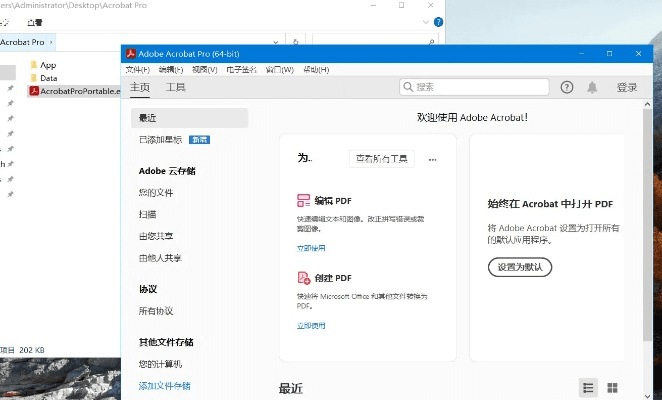The height and width of the screenshot is (400, 662).
Task: Open the 帮助(H) menu
Action: 316,70
